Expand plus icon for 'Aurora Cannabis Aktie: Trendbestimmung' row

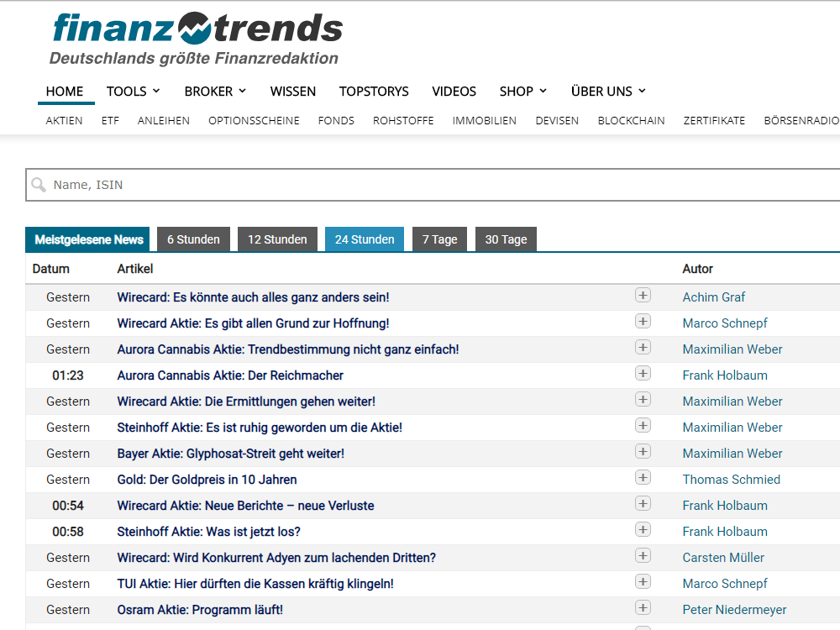(x=643, y=347)
